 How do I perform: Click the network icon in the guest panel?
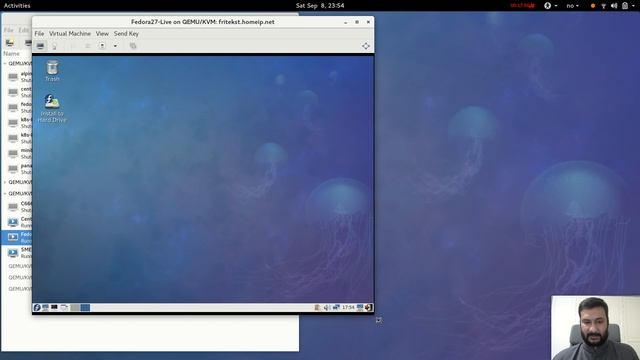click(336, 307)
